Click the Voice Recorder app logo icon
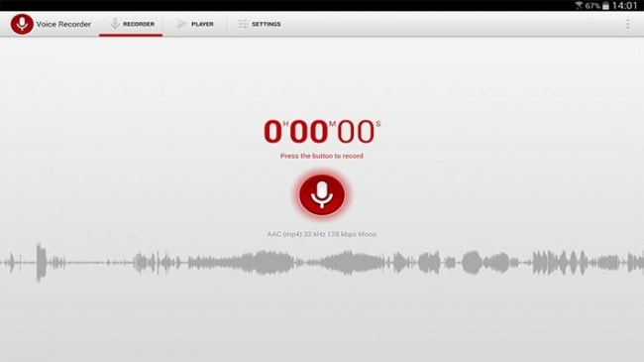This screenshot has height=362, width=644. click(x=22, y=24)
